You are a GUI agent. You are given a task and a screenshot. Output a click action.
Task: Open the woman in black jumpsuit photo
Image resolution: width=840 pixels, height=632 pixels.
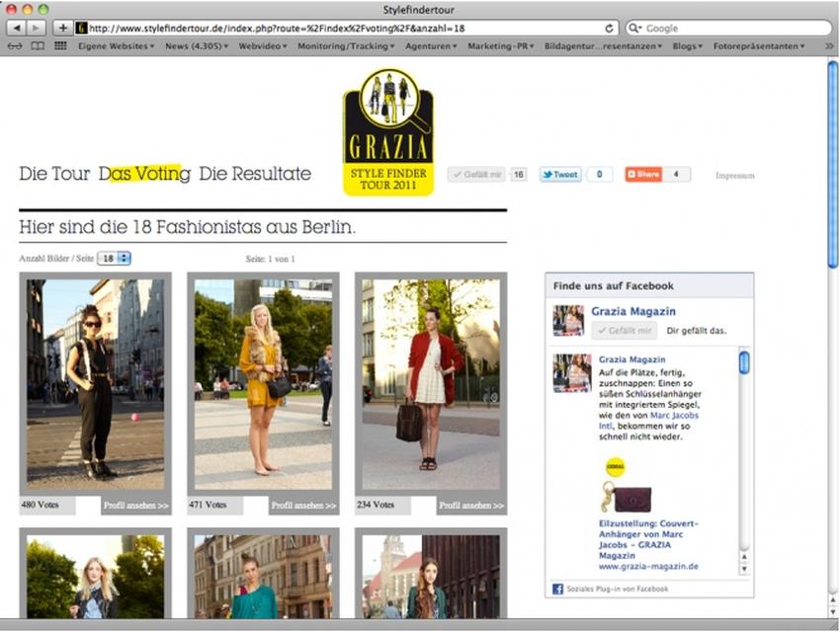point(95,384)
